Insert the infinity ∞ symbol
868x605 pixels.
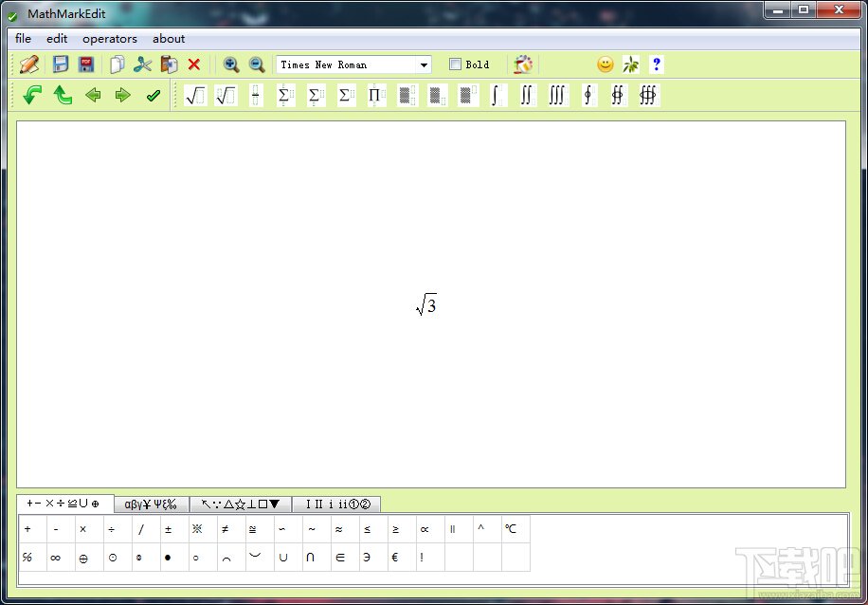(x=61, y=558)
